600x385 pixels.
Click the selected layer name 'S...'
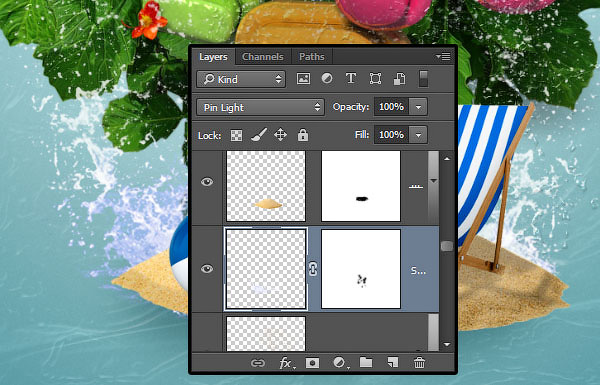point(418,271)
